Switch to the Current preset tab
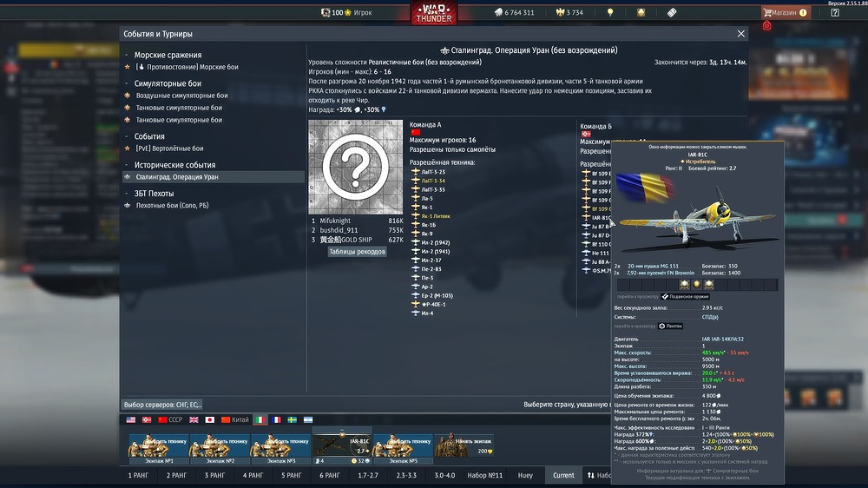The width and height of the screenshot is (868, 488). (563, 475)
